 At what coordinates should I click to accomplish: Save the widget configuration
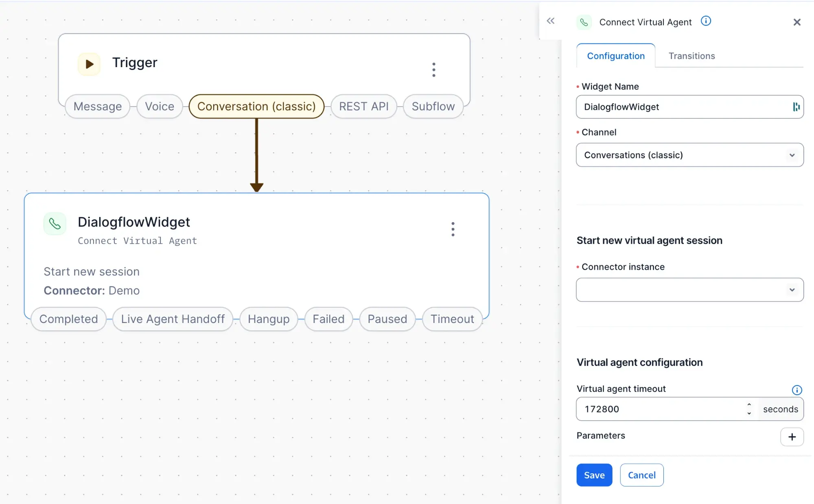point(594,475)
